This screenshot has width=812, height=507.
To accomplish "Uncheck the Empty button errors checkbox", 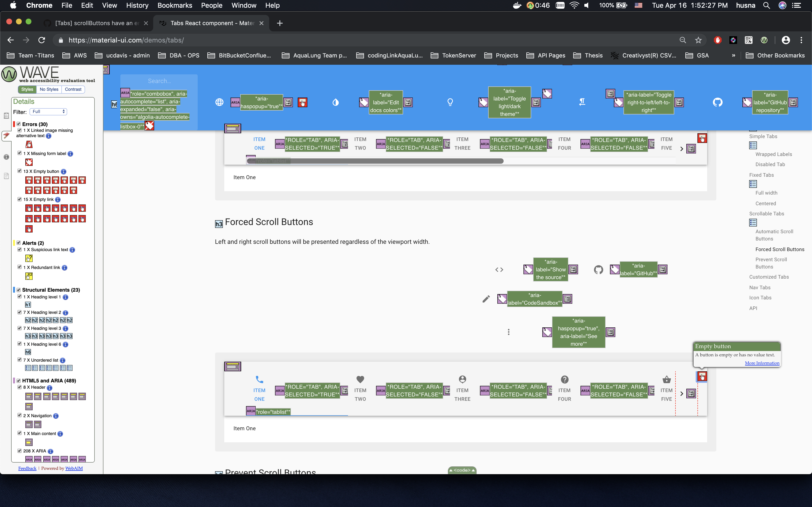I will 19,171.
